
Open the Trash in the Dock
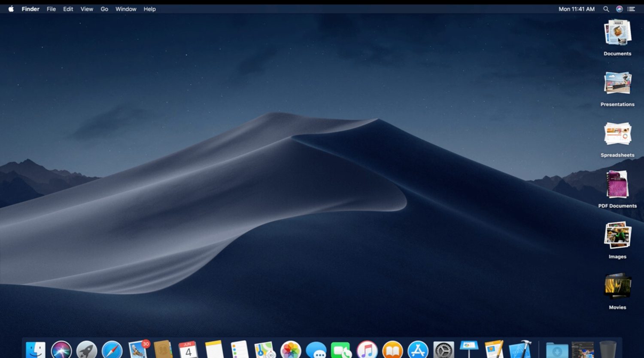coord(608,349)
